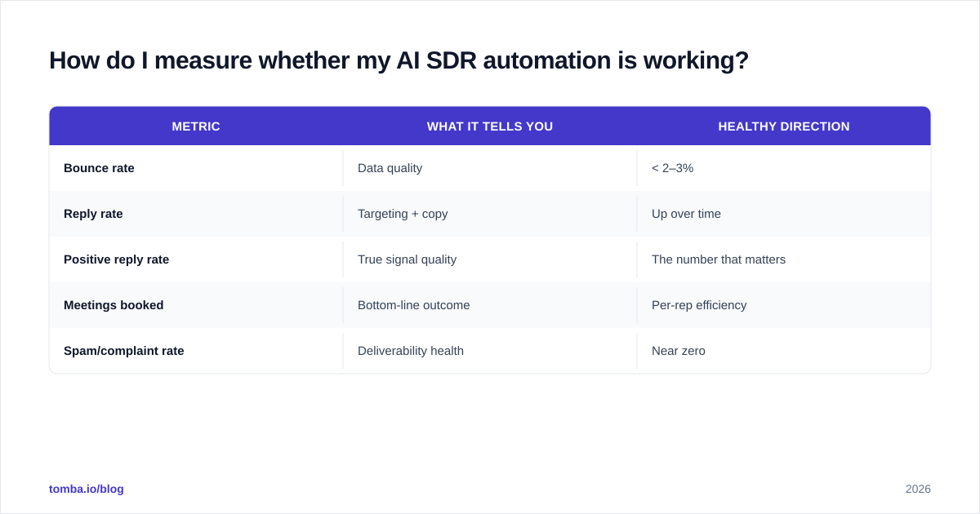Image resolution: width=980 pixels, height=514 pixels.
Task: Click the HEALTHY DIRECTION column header
Action: pos(784,126)
